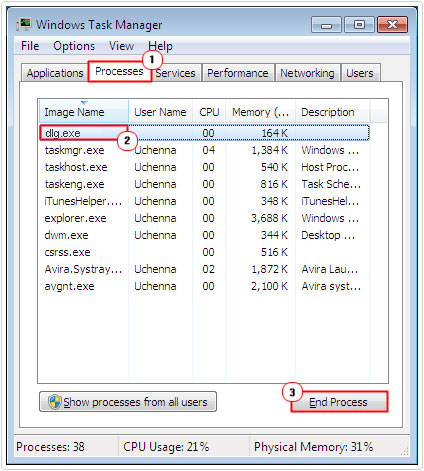This screenshot has width=424, height=471.
Task: Sort by Image Name column header
Action: pyautogui.click(x=83, y=112)
